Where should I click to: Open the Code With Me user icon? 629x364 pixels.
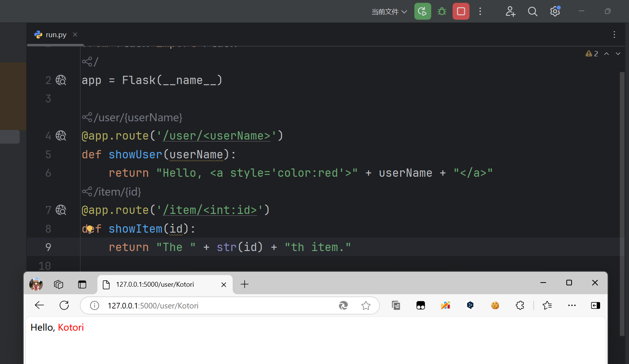pyautogui.click(x=510, y=12)
